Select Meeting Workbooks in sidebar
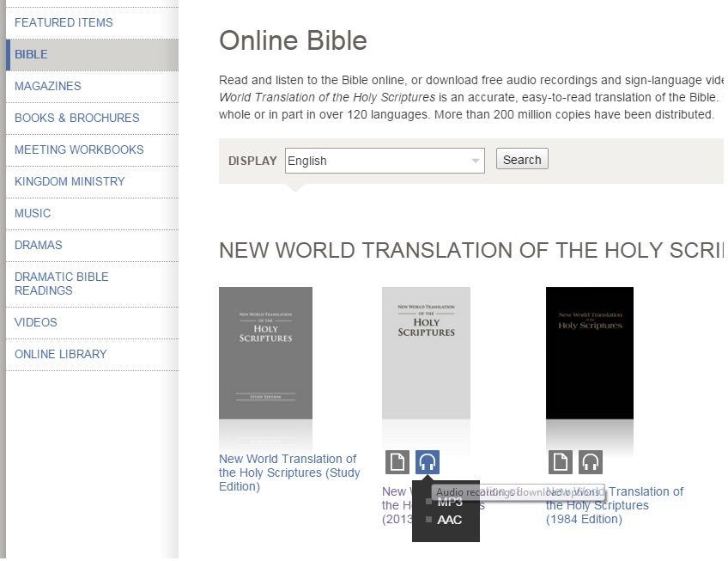The height and width of the screenshot is (561, 728). (79, 149)
